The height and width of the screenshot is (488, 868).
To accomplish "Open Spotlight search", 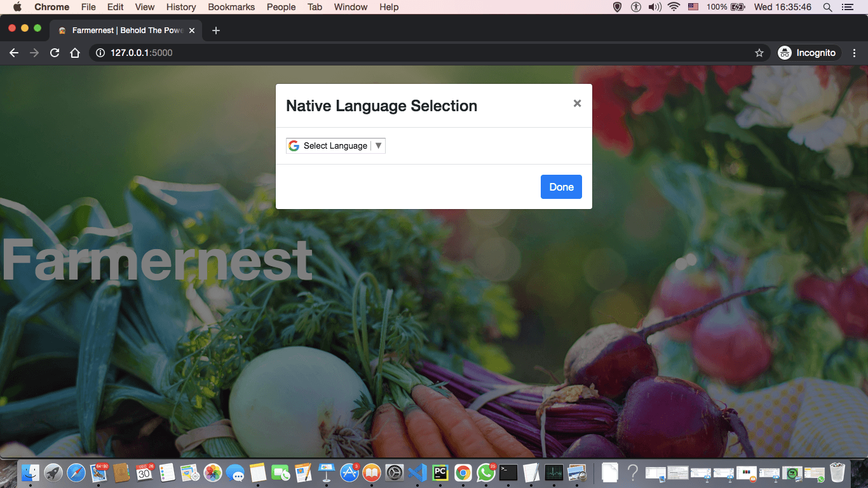I will 827,7.
